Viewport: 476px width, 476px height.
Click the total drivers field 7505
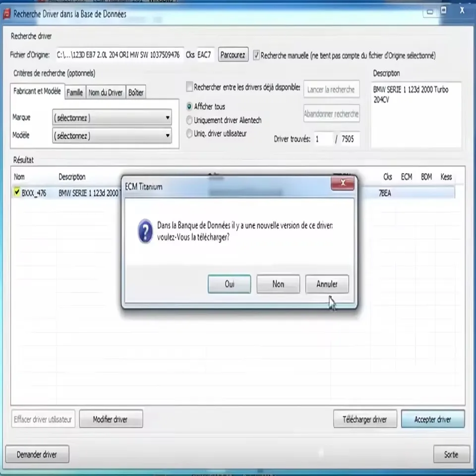point(349,139)
